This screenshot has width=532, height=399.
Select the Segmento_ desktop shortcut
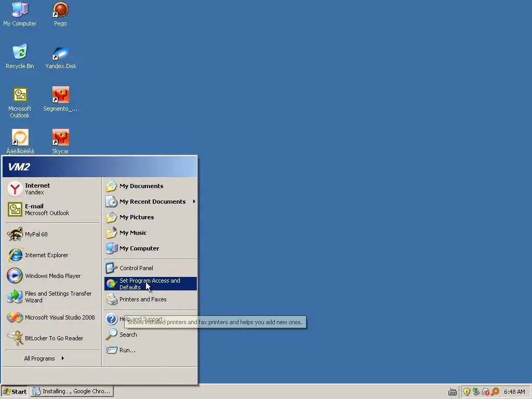click(60, 99)
